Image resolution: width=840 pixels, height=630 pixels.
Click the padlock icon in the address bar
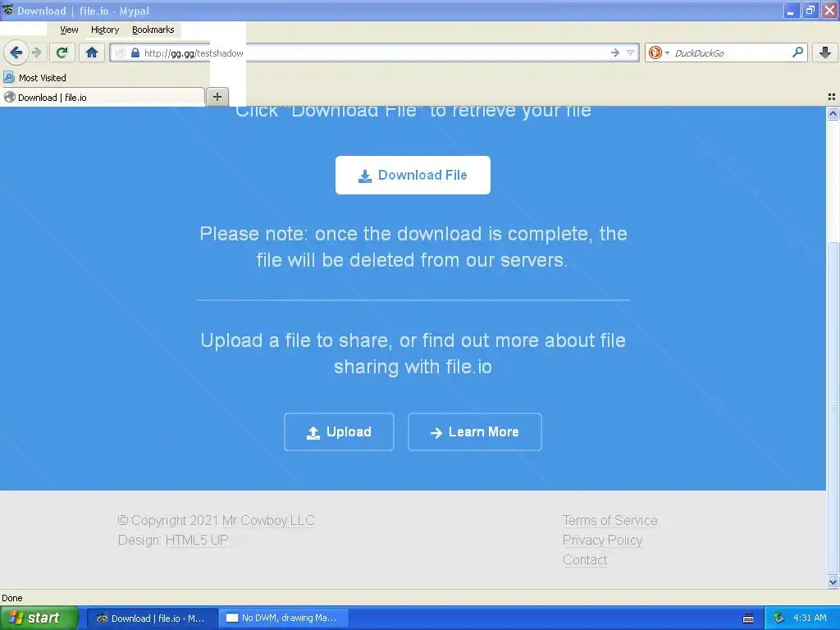(135, 52)
